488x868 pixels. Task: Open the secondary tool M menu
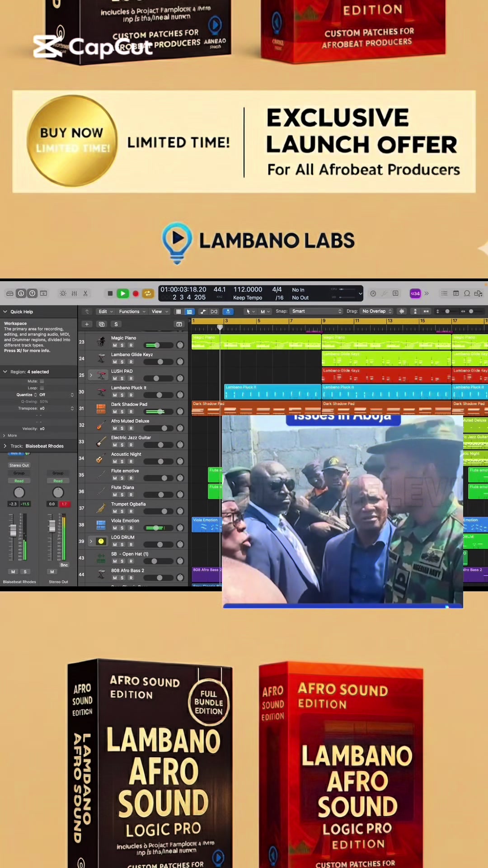pyautogui.click(x=265, y=311)
